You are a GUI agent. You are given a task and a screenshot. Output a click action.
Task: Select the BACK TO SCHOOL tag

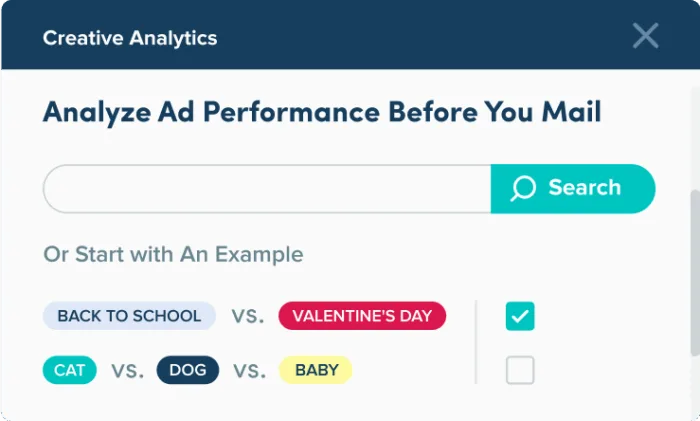pyautogui.click(x=129, y=316)
